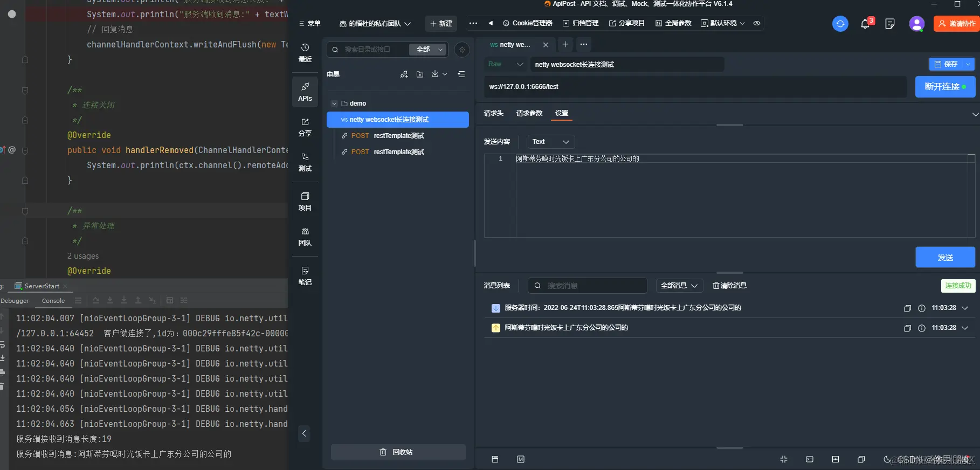Select the first POST restTemplate测试 item
The image size is (980, 470).
coord(398,136)
